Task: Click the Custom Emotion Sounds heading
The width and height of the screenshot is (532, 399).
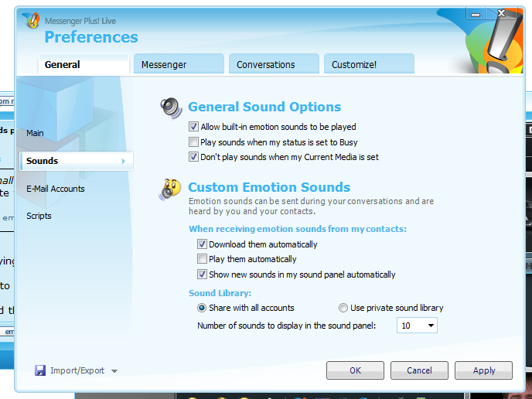Action: (269, 187)
